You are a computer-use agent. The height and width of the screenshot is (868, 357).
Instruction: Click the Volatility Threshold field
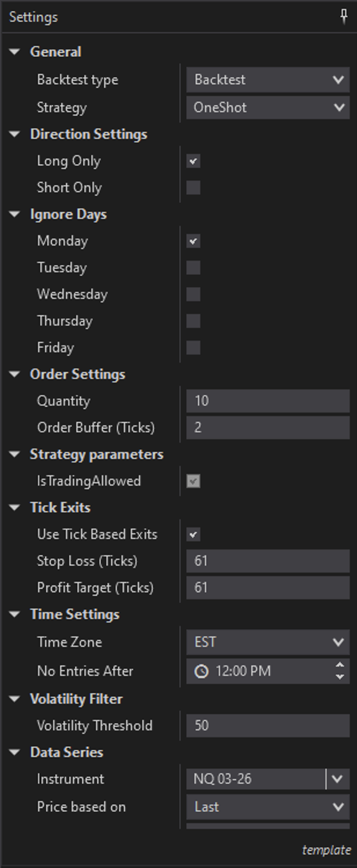click(268, 726)
